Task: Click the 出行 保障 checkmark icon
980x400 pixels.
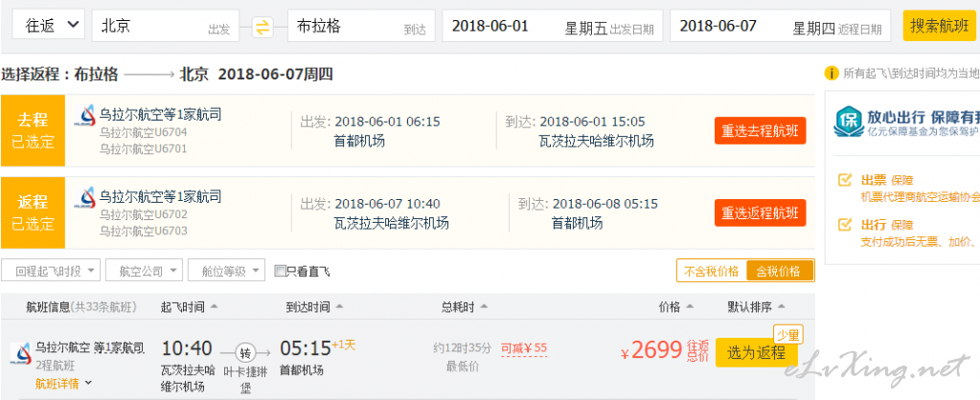Action: point(844,224)
